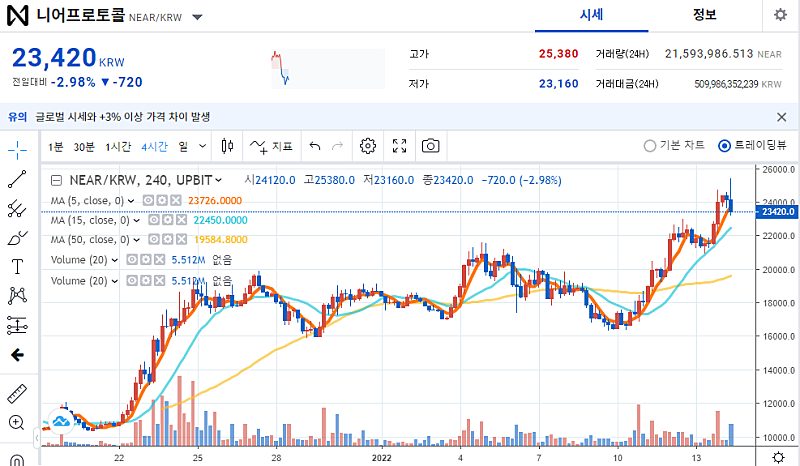Remove the MA 5 indicator
Viewport: 800px width, 466px height.
(x=176, y=201)
